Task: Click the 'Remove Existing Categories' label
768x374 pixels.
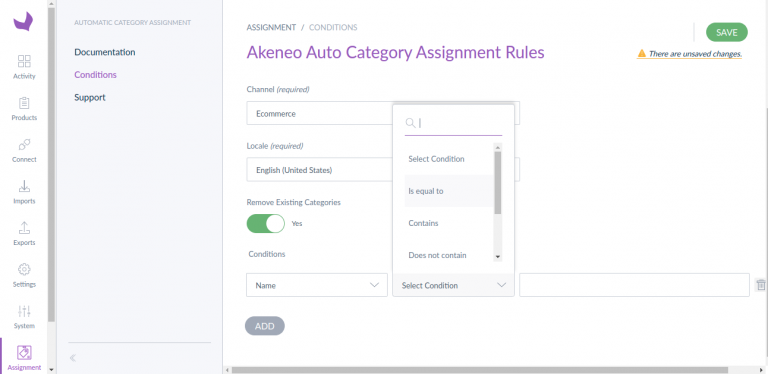Action: point(293,202)
